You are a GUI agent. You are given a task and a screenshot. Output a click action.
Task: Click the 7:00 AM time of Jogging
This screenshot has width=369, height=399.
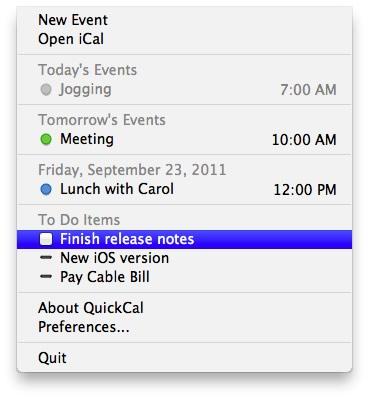pos(308,90)
